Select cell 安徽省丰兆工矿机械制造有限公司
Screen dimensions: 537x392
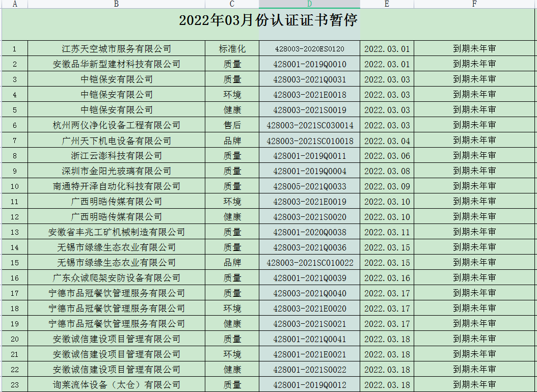click(x=117, y=232)
